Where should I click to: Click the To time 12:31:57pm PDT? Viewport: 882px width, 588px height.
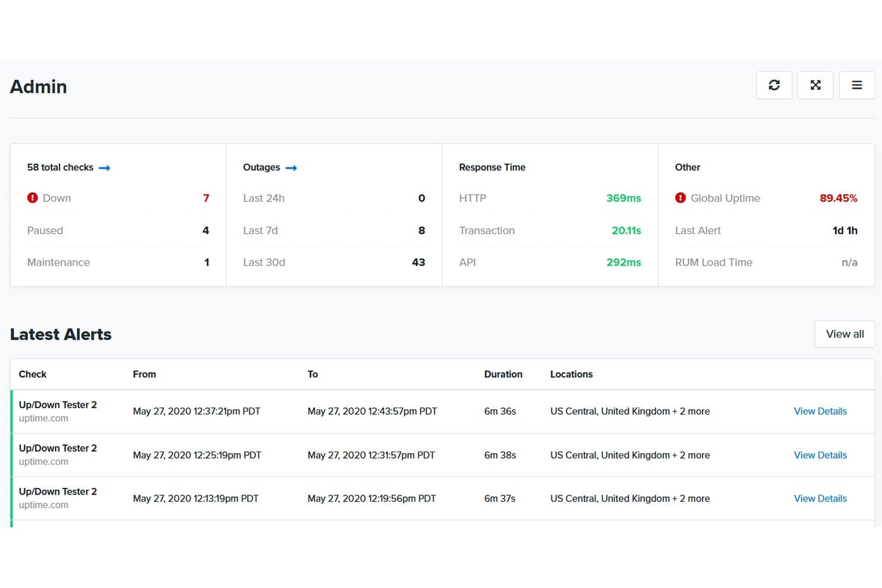371,455
